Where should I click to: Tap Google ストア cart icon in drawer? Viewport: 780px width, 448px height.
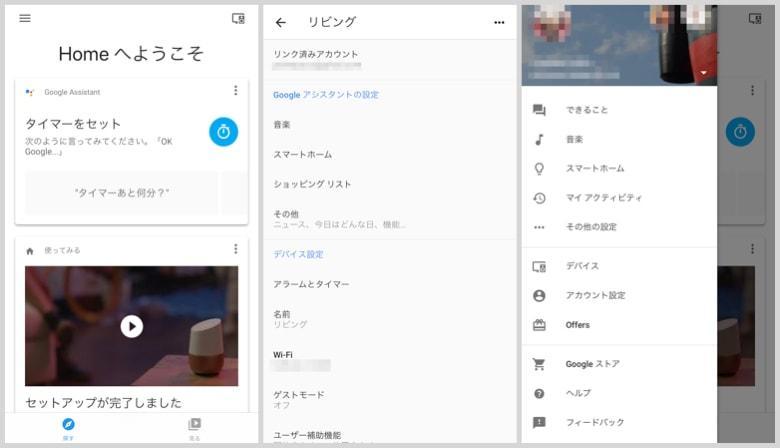tap(539, 364)
